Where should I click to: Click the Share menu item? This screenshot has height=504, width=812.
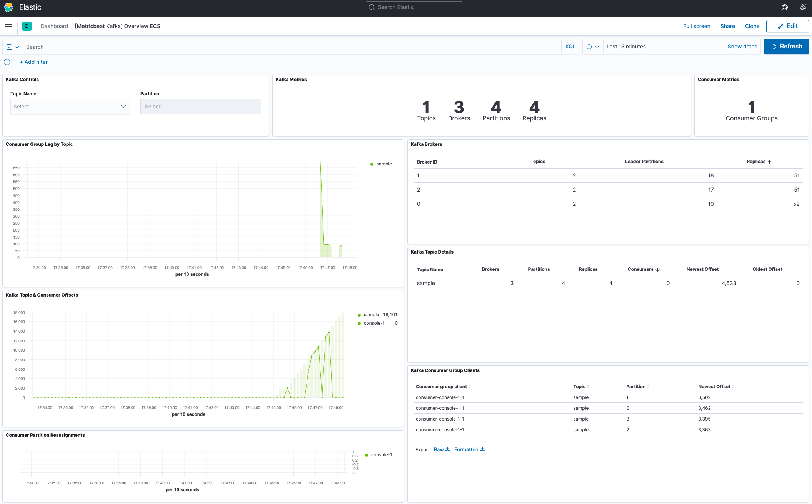click(x=727, y=26)
